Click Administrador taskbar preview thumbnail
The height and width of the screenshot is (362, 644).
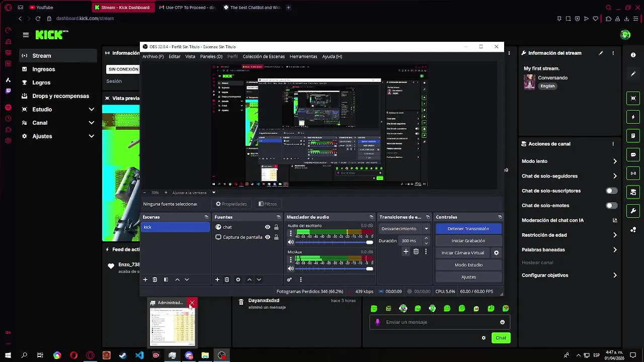pos(172,327)
